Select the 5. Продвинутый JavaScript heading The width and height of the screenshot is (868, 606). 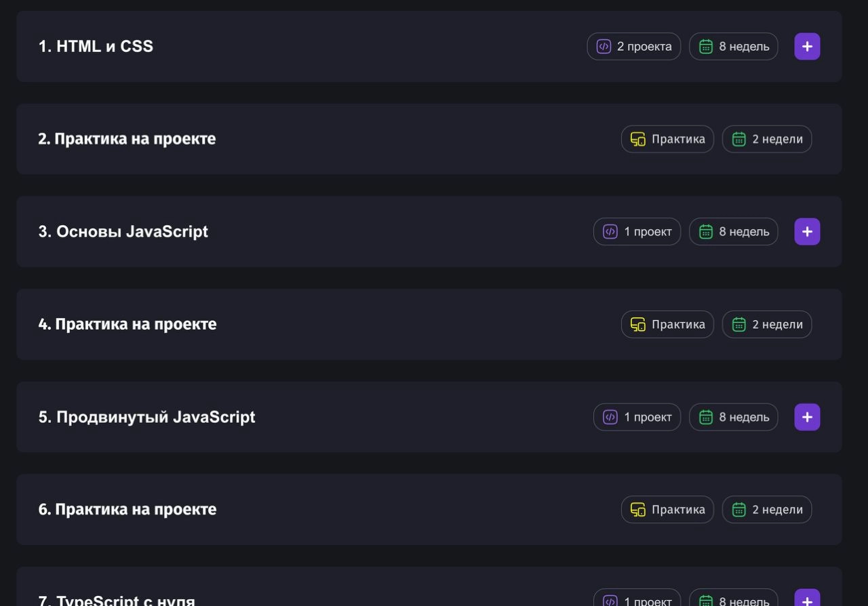tap(146, 417)
